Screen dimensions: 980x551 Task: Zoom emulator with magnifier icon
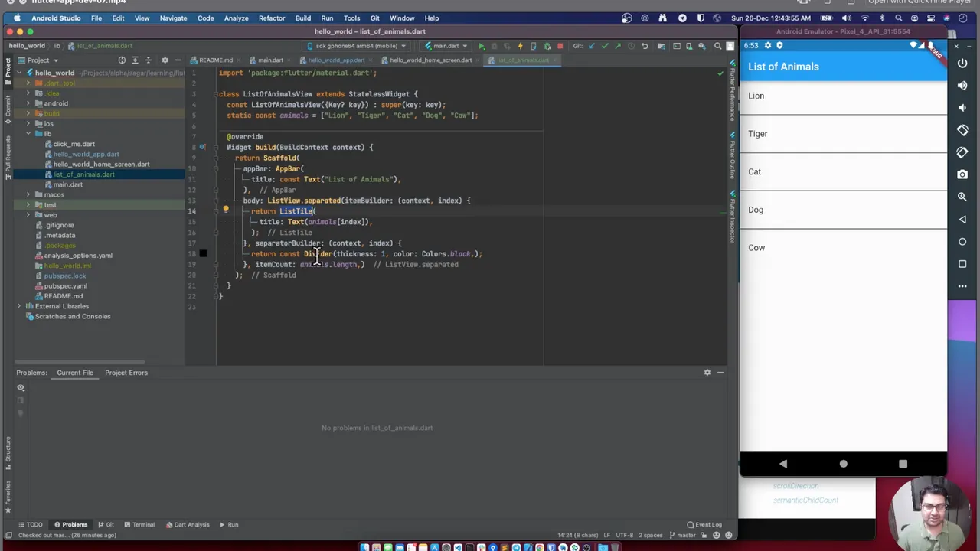point(962,197)
